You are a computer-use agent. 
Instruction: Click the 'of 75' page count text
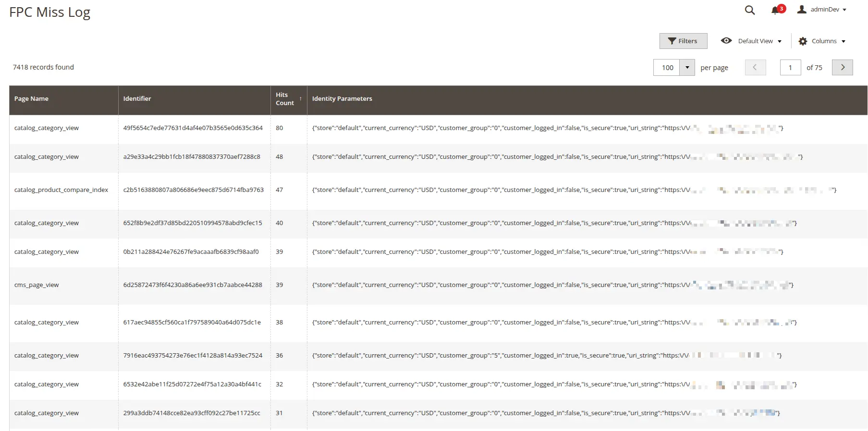[814, 68]
